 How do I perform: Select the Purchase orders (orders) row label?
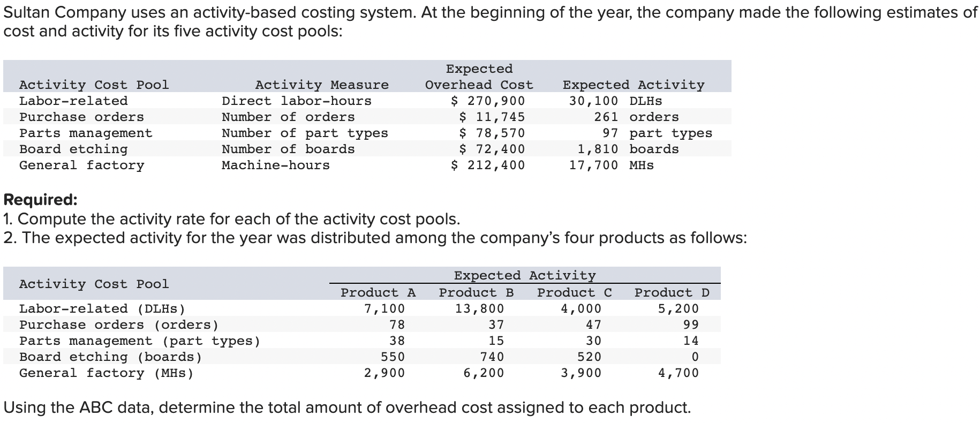pyautogui.click(x=119, y=324)
